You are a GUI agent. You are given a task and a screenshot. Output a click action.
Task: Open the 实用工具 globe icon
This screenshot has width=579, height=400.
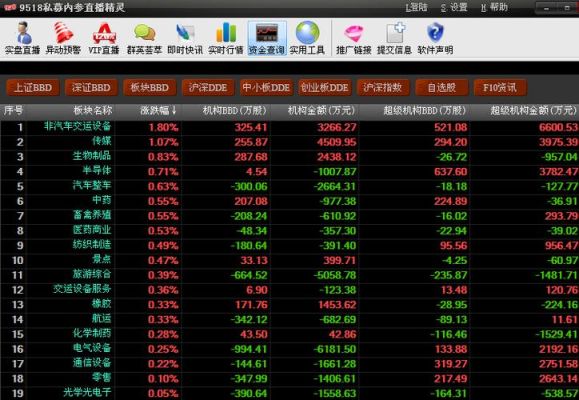coord(307,38)
